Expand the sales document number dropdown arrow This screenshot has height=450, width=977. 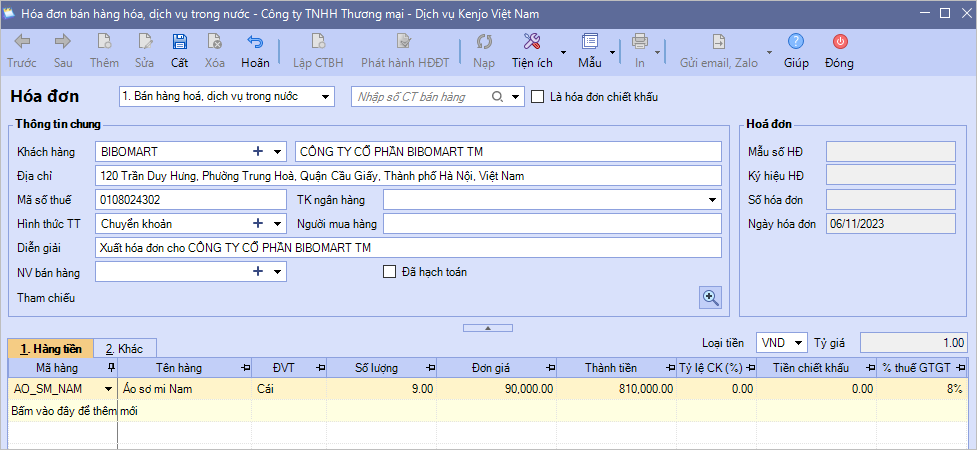click(x=515, y=97)
